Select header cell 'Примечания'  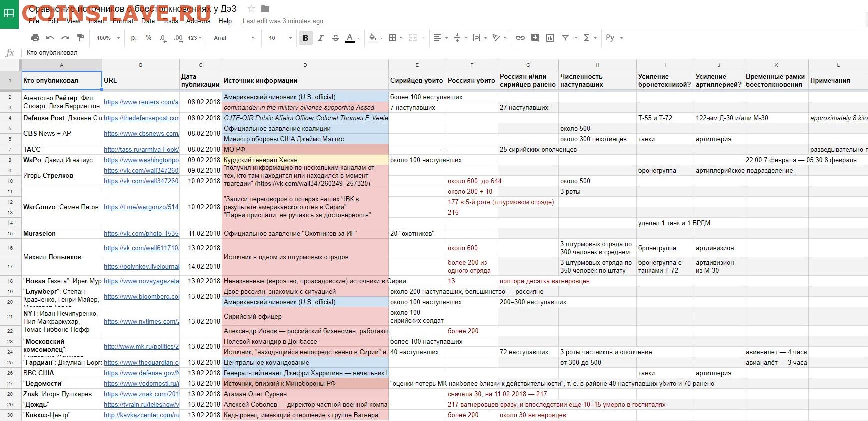[838, 81]
